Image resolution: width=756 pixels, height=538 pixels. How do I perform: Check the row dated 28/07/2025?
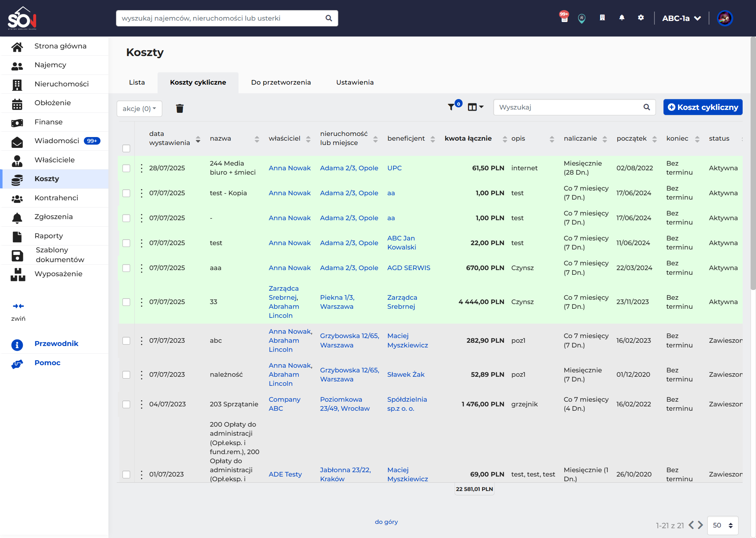pos(126,168)
